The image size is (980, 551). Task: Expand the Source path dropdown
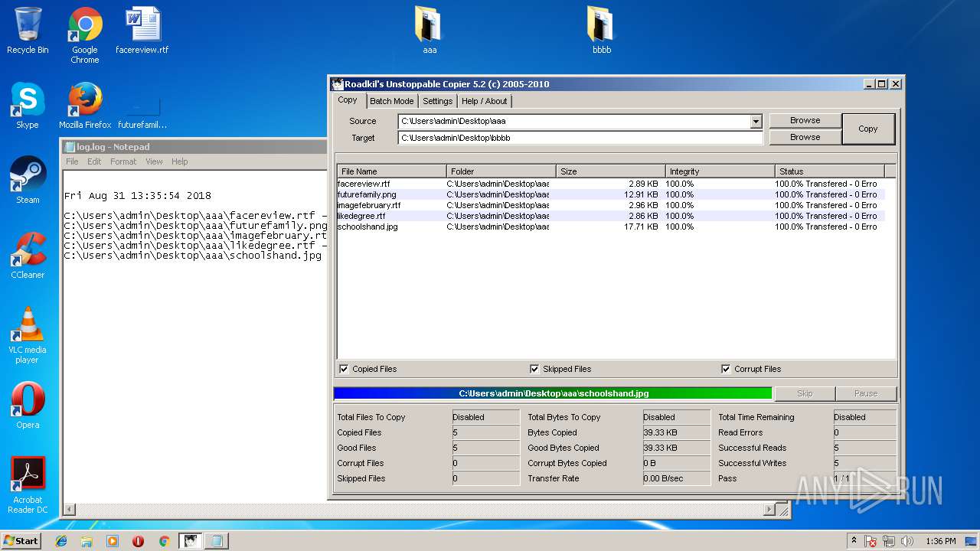756,121
